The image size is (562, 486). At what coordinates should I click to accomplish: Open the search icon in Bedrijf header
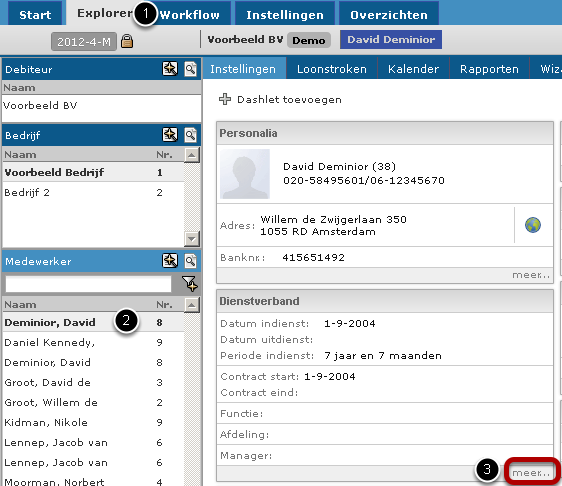[190, 135]
